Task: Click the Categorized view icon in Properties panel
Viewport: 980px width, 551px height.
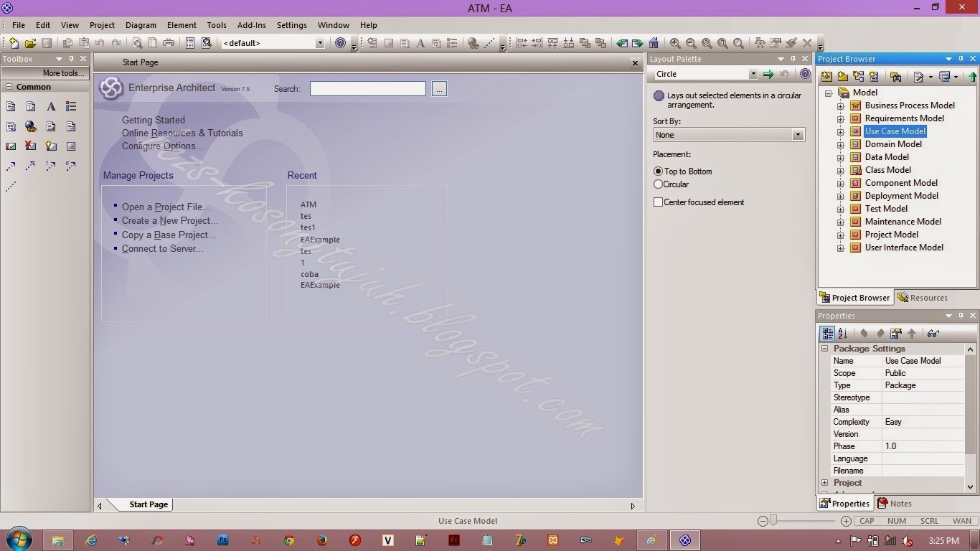Action: click(x=827, y=334)
